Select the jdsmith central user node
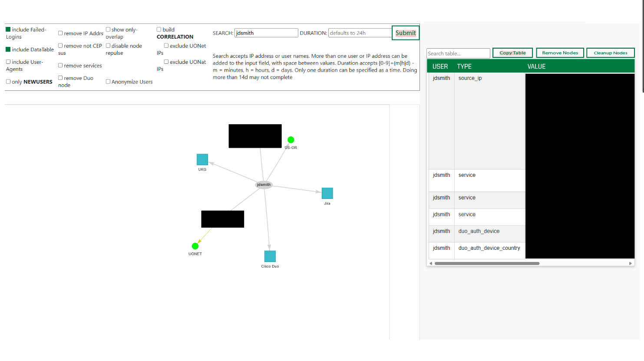This screenshot has height=361, width=644. pyautogui.click(x=264, y=185)
